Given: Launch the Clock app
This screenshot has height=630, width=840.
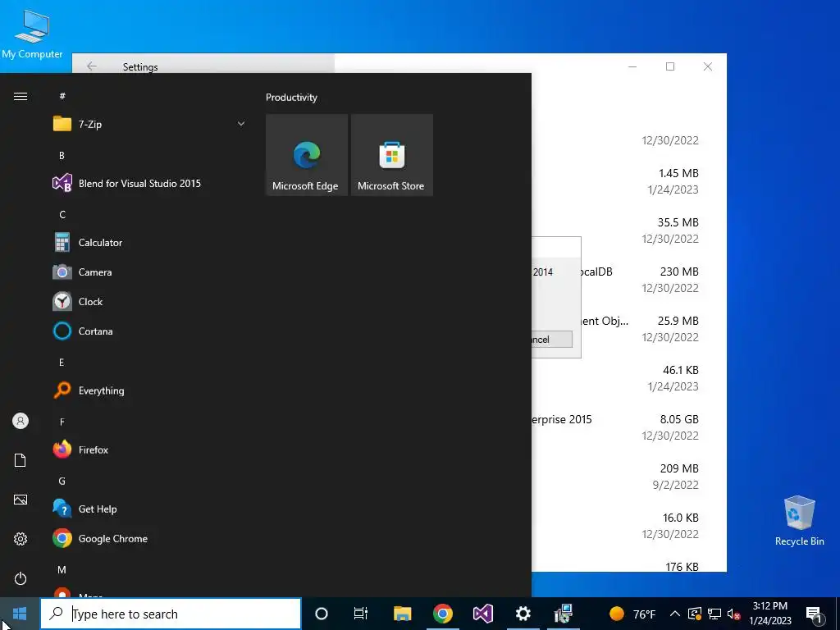Looking at the screenshot, I should tap(149, 302).
